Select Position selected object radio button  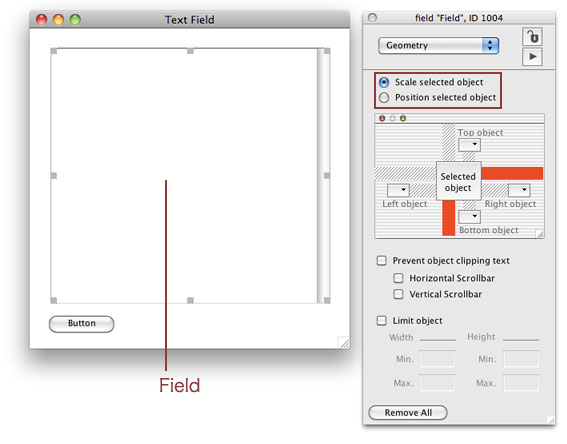tap(384, 98)
